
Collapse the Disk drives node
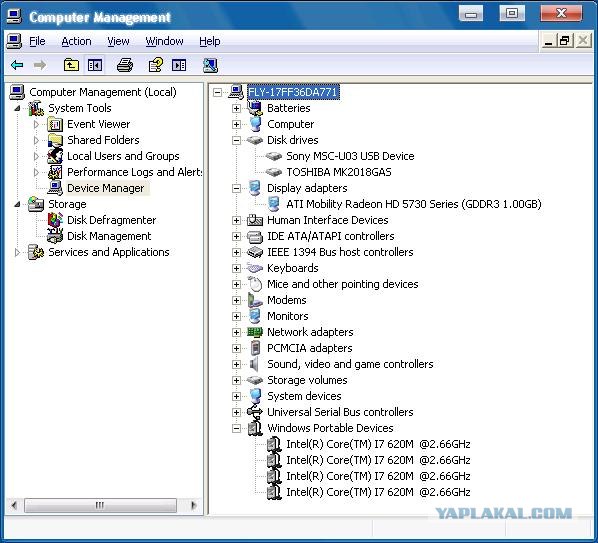[236, 140]
